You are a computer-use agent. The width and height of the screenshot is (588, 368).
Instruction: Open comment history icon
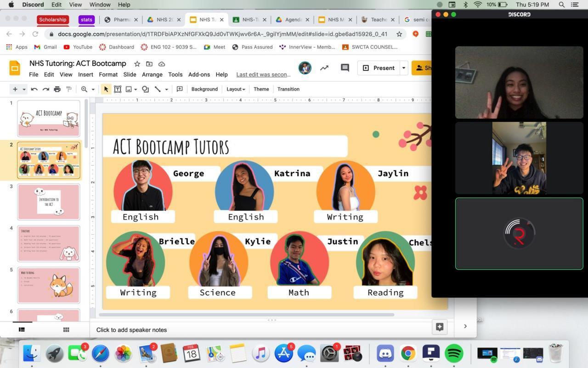coord(345,68)
